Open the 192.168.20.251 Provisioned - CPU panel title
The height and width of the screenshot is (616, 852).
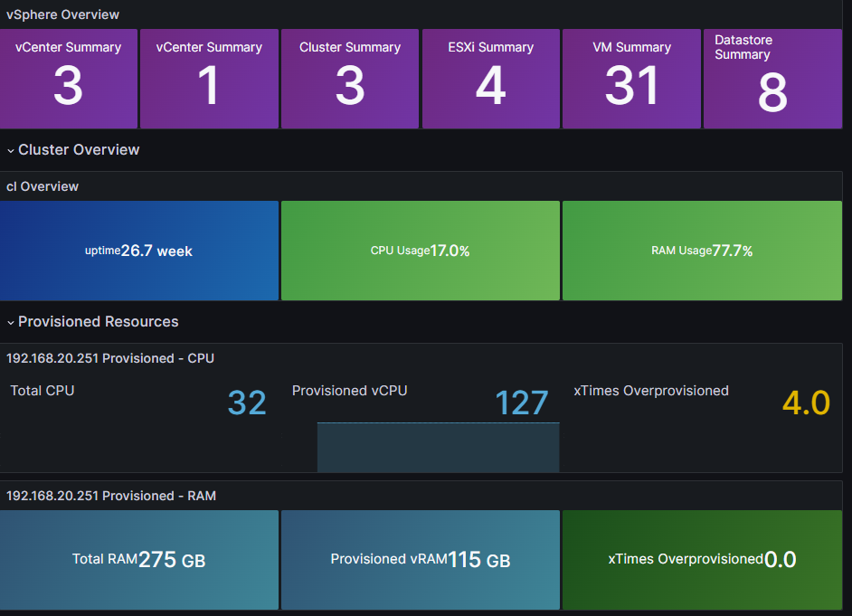[110, 358]
